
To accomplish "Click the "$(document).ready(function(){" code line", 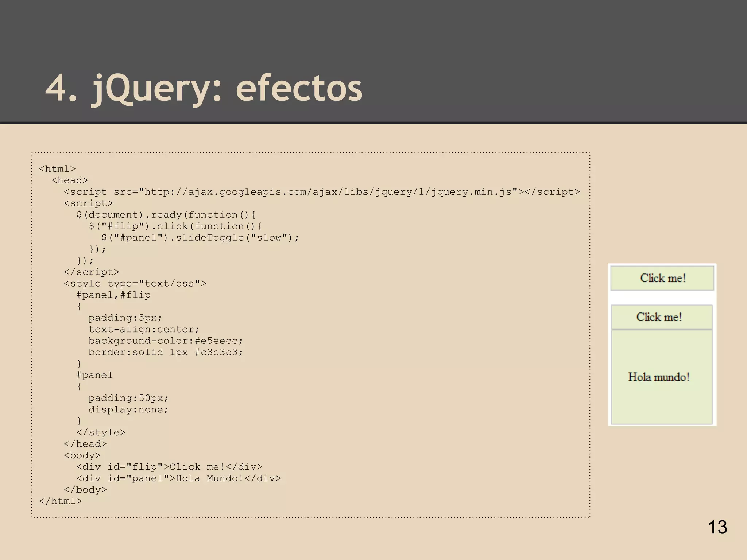I will [x=166, y=215].
